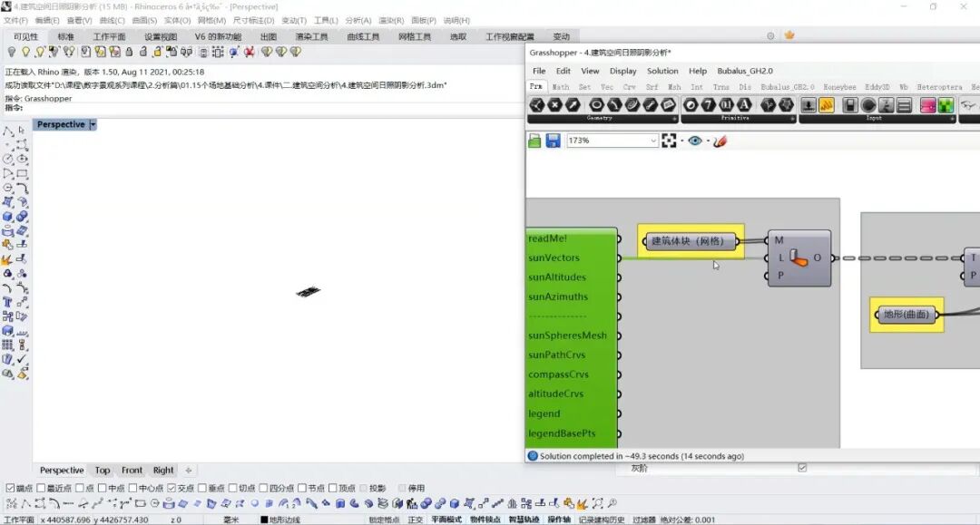Expand the Primitive panel in Grasshopper ribbon

[792, 119]
